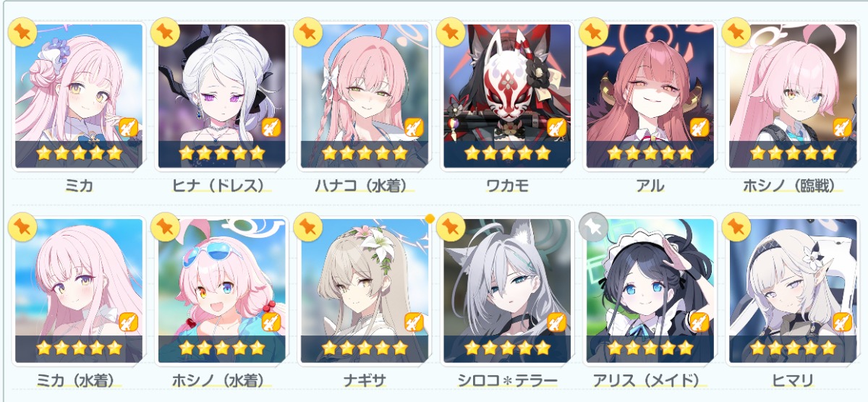This screenshot has height=402, width=868.
Task: Enable the gray pin on アリス(メイド)
Action: click(x=593, y=227)
